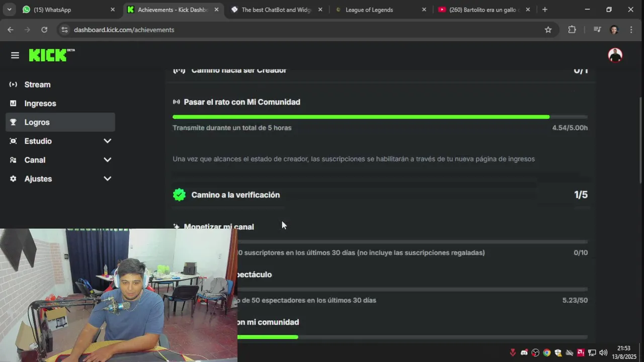Click the Estudio icon in sidebar
The image size is (644, 362).
pyautogui.click(x=13, y=141)
